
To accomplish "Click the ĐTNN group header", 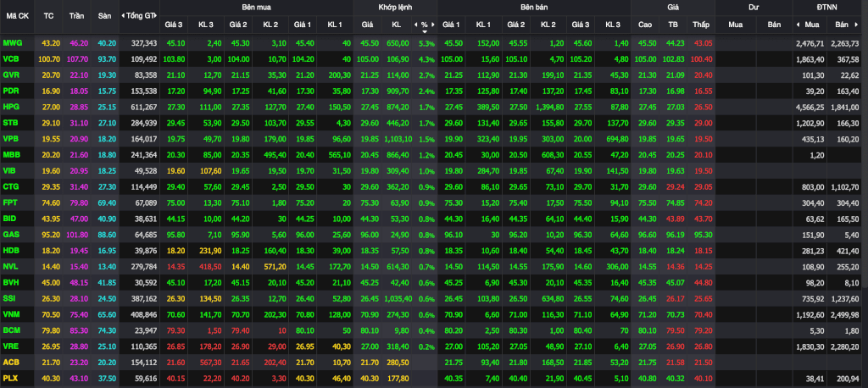I will tap(827, 7).
